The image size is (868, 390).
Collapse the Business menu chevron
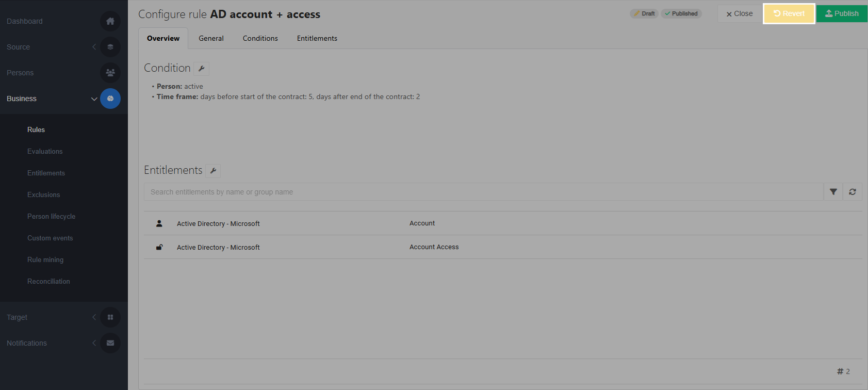tap(94, 99)
